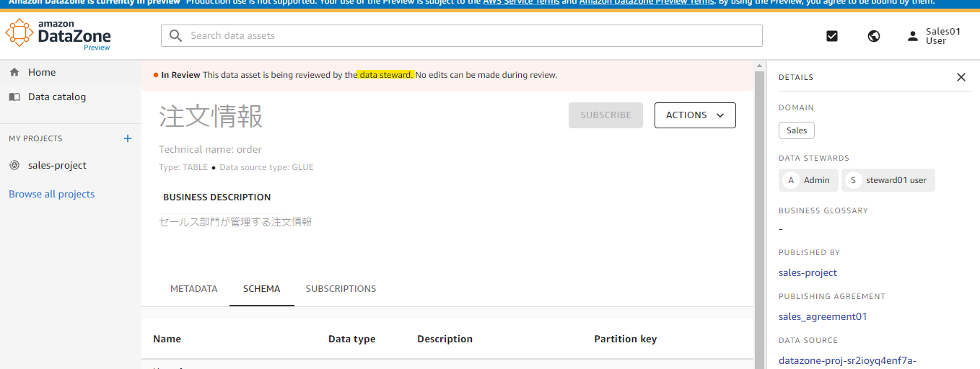Close the Details panel
Viewport: 980px width, 369px height.
[x=961, y=77]
